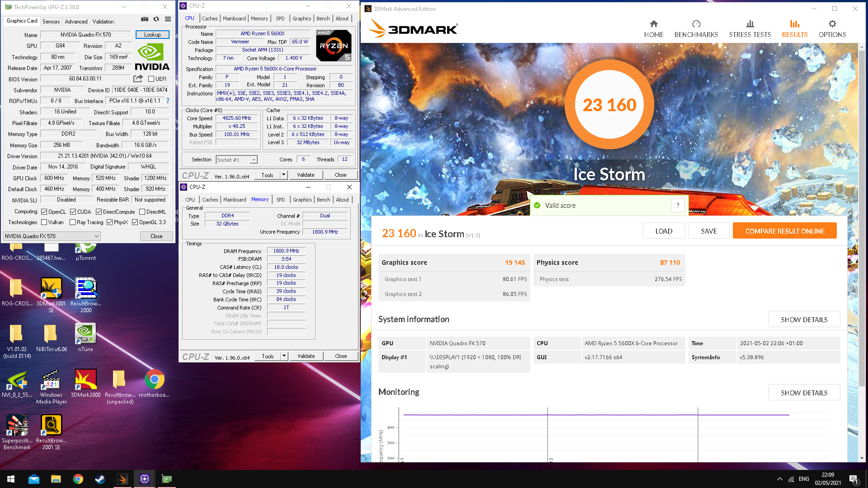Open 3DMark OPTIONS gear icon

832,24
